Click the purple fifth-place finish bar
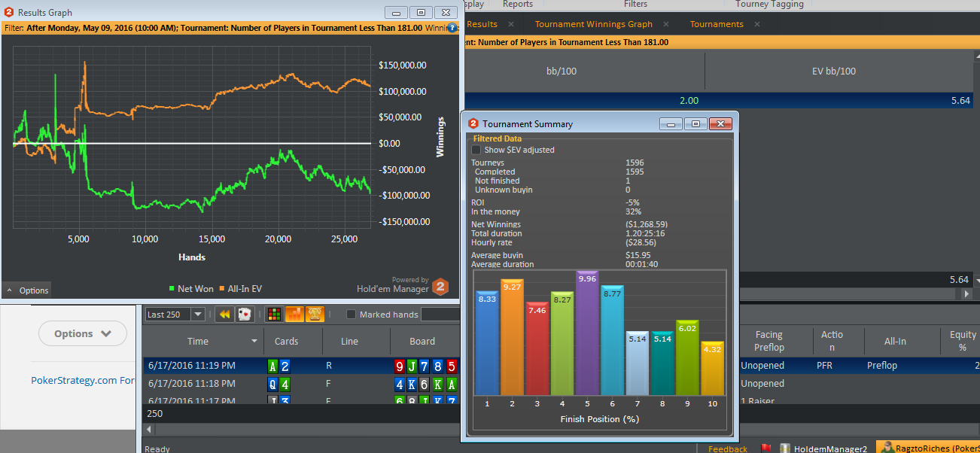This screenshot has width=980, height=453. tap(587, 333)
